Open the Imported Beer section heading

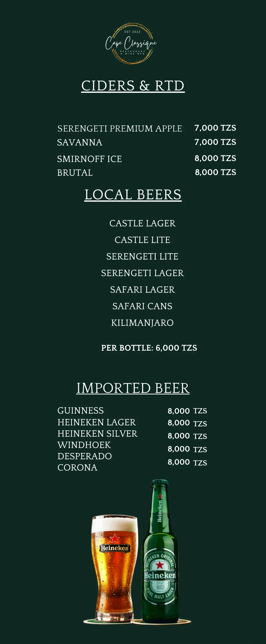133,388
